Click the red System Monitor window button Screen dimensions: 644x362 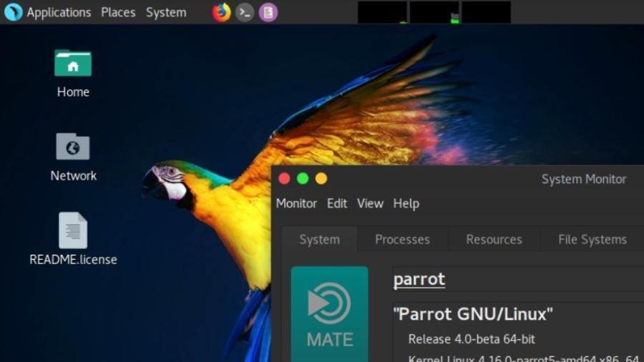pos(284,179)
